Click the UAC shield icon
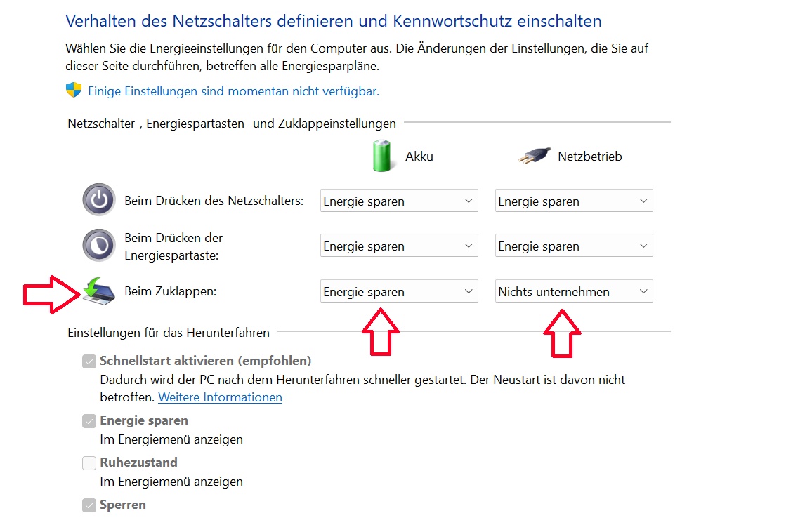The image size is (812, 518). (x=74, y=91)
